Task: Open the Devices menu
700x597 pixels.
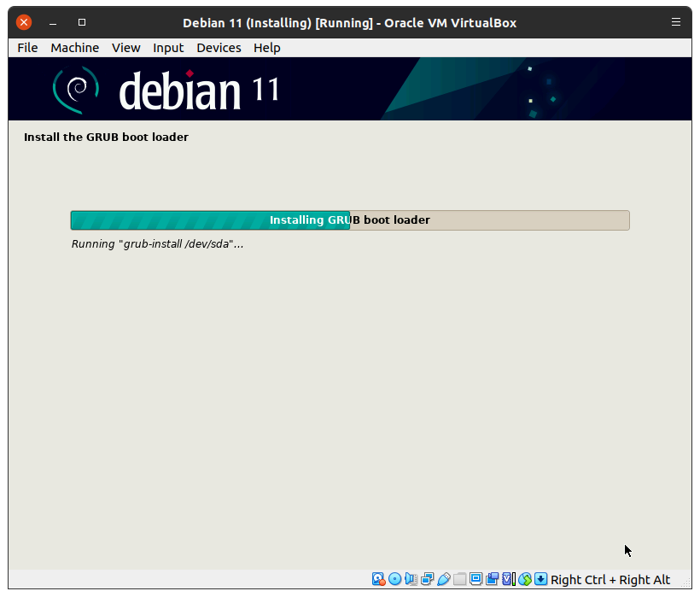Action: pyautogui.click(x=219, y=48)
